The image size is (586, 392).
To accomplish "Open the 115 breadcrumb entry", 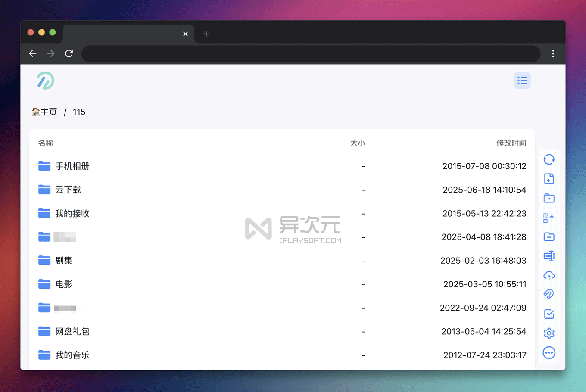I will (79, 112).
